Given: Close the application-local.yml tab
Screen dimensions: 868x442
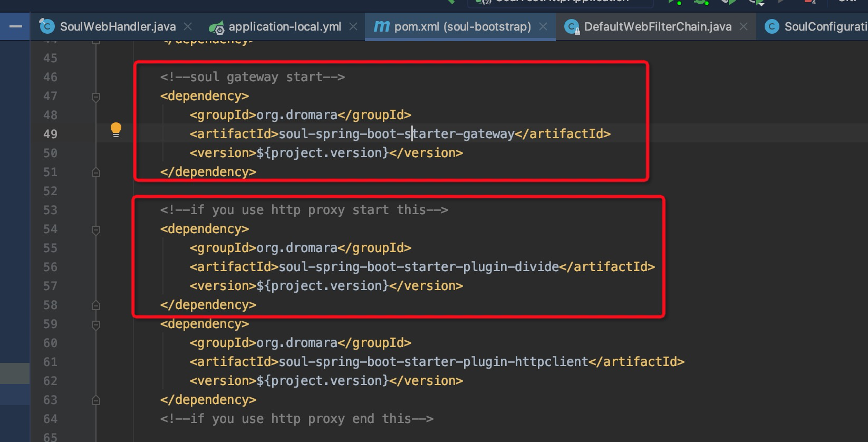Looking at the screenshot, I should (353, 26).
